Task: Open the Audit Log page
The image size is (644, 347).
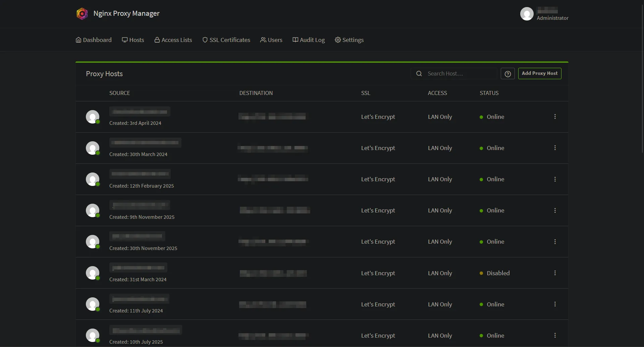Action: click(x=309, y=40)
